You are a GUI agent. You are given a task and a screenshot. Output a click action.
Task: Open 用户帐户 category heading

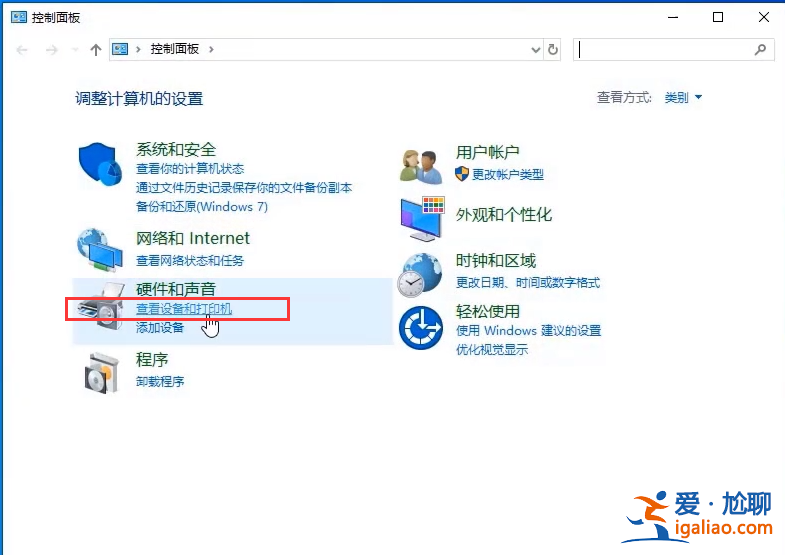(488, 152)
